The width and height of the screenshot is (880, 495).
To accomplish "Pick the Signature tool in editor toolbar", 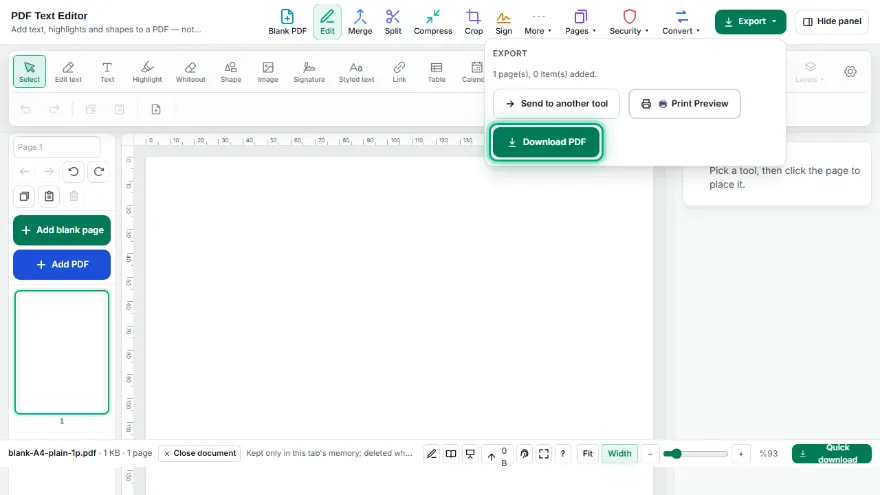I will coord(309,72).
